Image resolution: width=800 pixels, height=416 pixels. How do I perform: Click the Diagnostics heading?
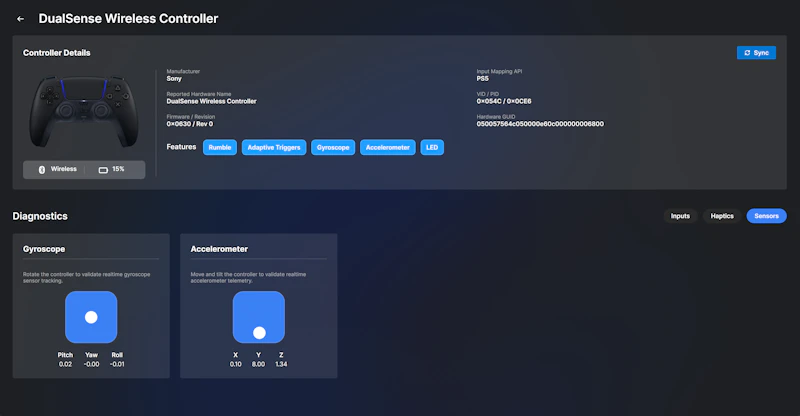pos(40,216)
